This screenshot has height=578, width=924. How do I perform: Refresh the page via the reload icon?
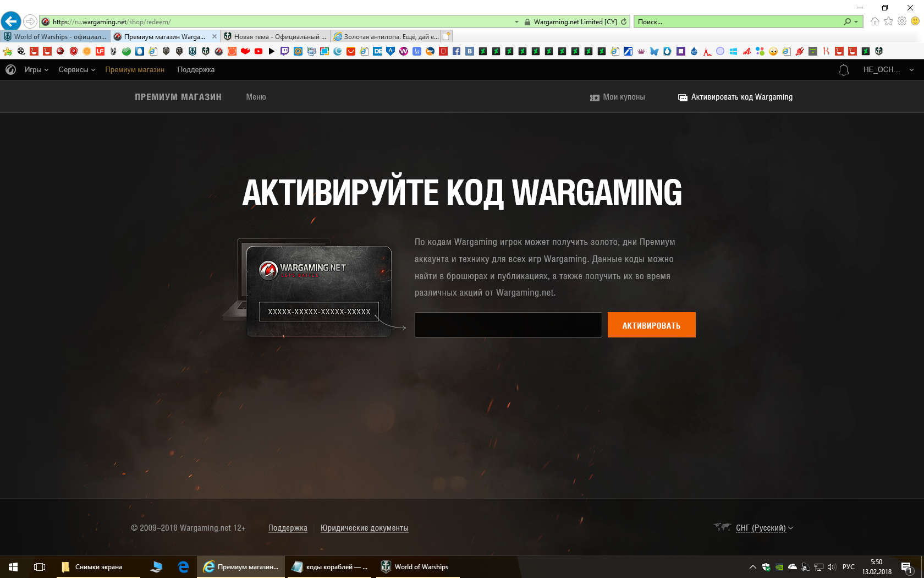point(624,22)
